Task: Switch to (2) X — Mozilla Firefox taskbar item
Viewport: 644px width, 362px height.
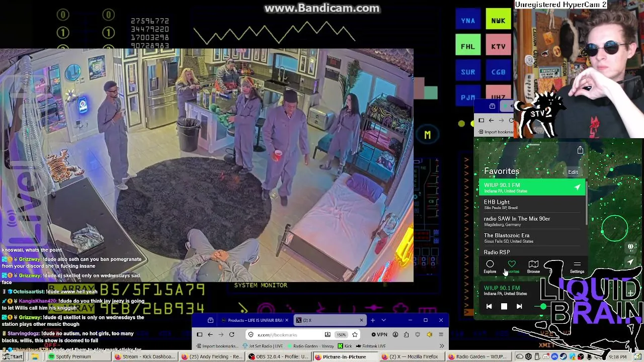Action: coord(412,356)
